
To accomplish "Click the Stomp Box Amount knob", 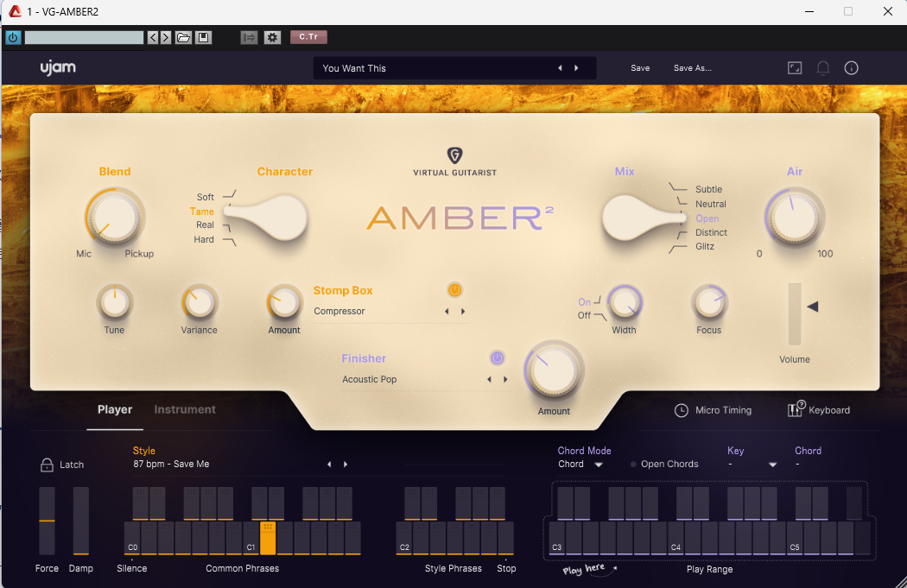I will [284, 302].
